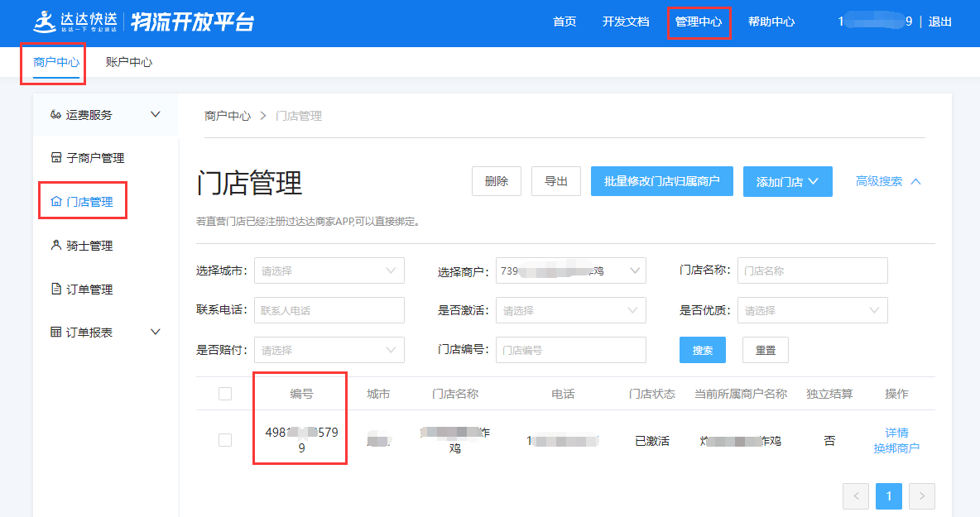Click the 独立结算 column header
980x517 pixels.
(829, 394)
